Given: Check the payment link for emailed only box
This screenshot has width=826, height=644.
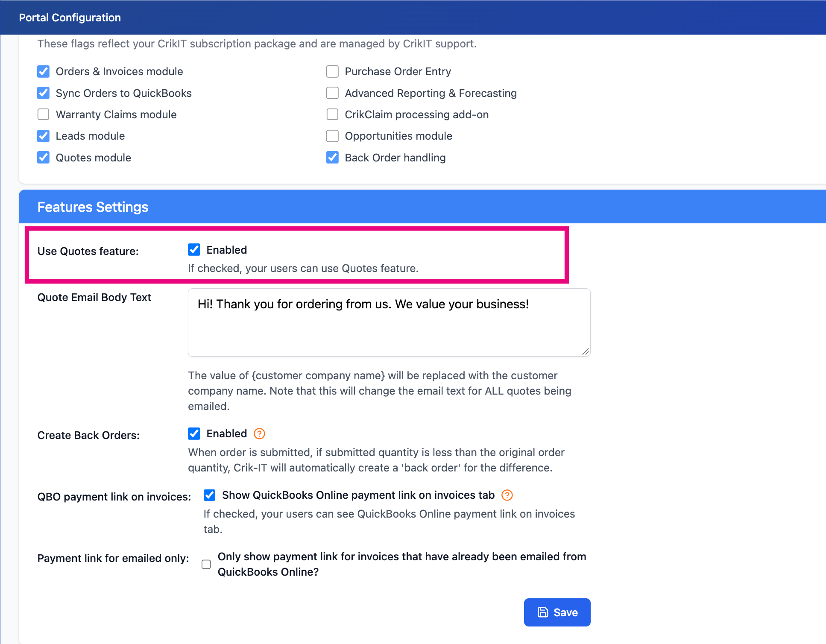Looking at the screenshot, I should pos(206,565).
